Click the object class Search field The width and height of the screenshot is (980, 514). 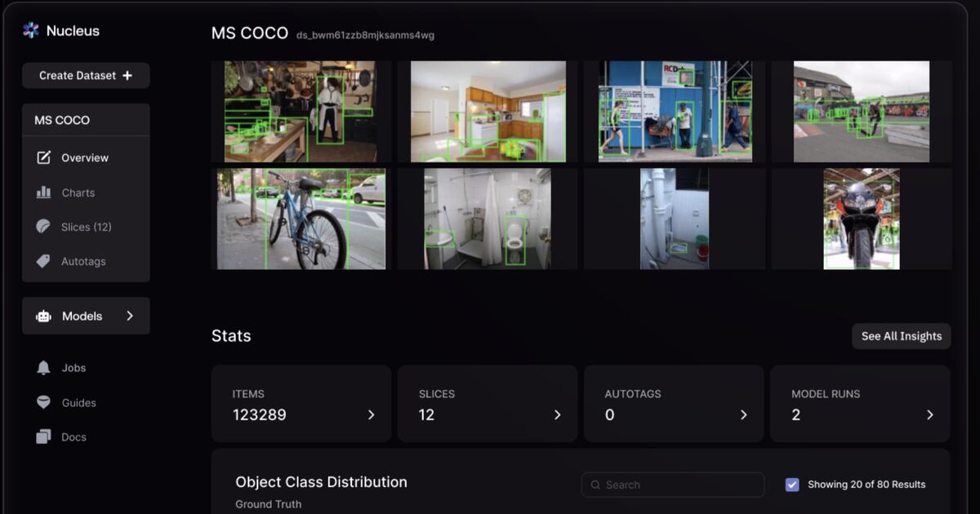[x=673, y=485]
